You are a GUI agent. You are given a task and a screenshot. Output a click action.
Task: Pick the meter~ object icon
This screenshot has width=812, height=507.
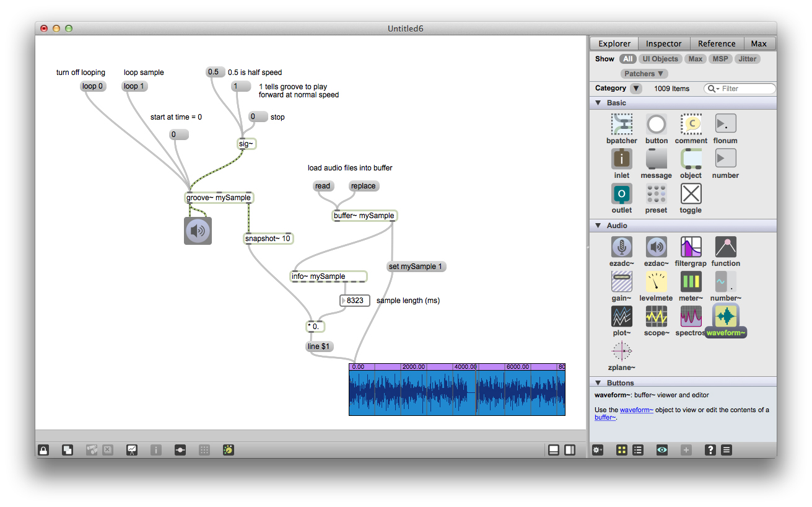[691, 282]
